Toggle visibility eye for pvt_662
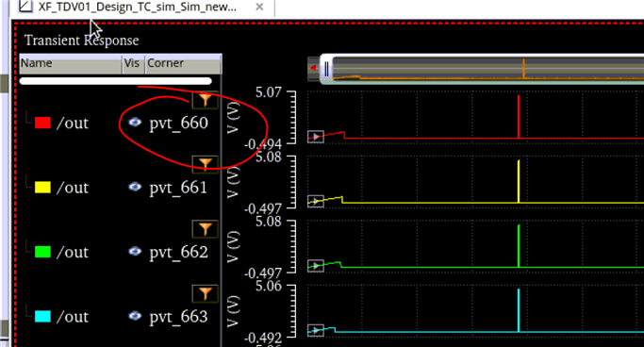 point(135,252)
